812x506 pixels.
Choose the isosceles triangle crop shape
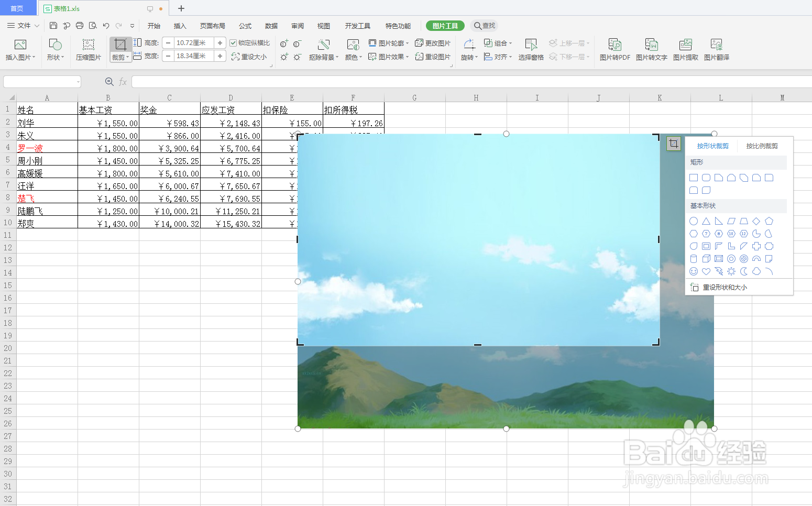706,221
